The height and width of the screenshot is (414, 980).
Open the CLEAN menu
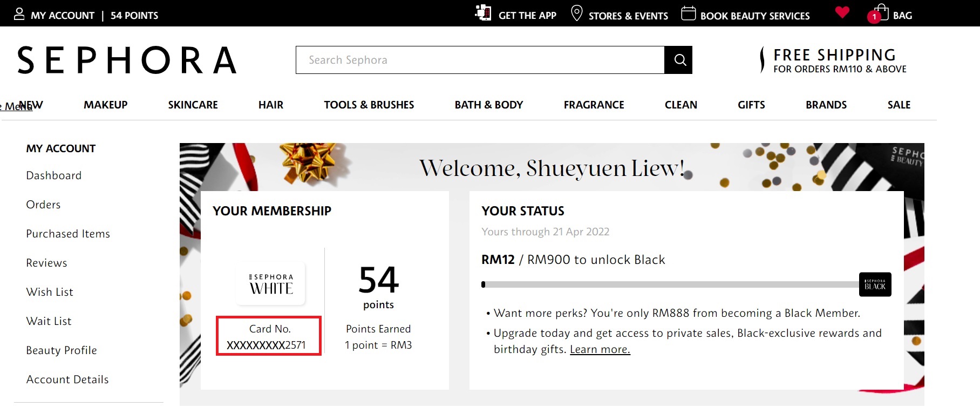681,105
